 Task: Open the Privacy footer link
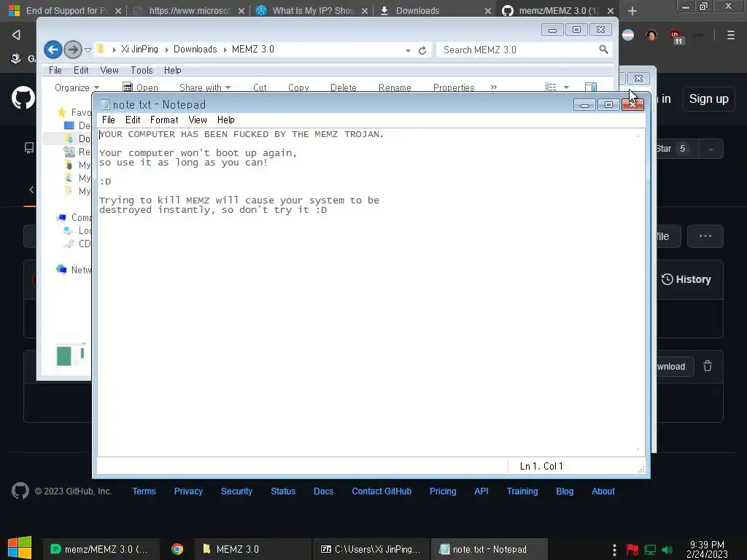click(188, 491)
